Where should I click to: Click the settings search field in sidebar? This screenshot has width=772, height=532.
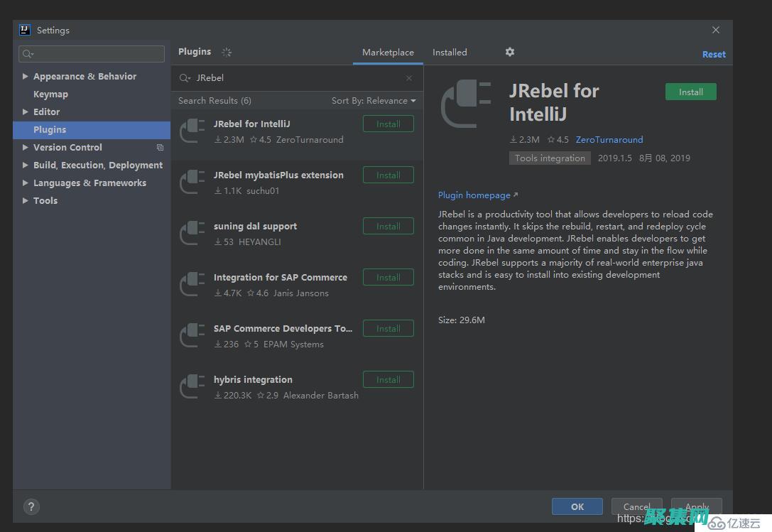92,54
